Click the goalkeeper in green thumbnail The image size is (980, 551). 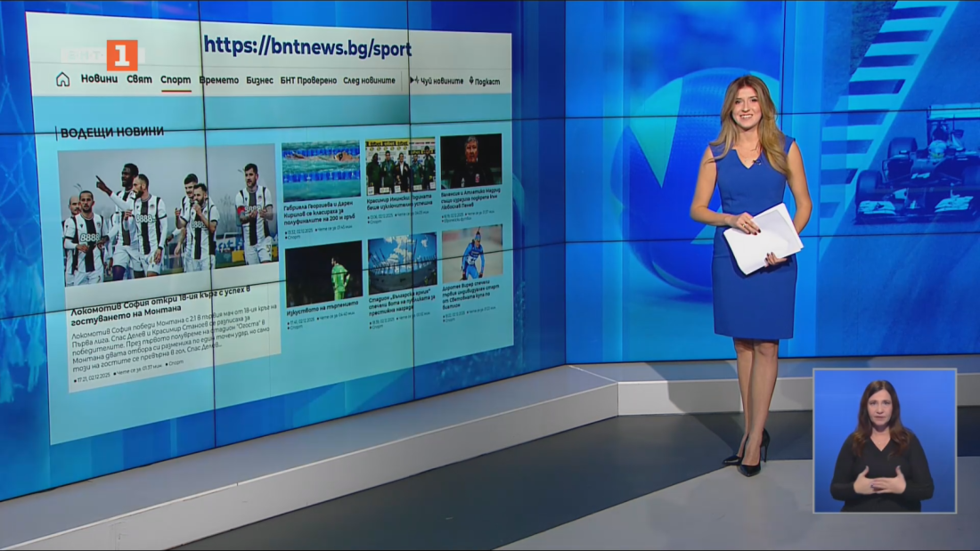click(x=323, y=272)
